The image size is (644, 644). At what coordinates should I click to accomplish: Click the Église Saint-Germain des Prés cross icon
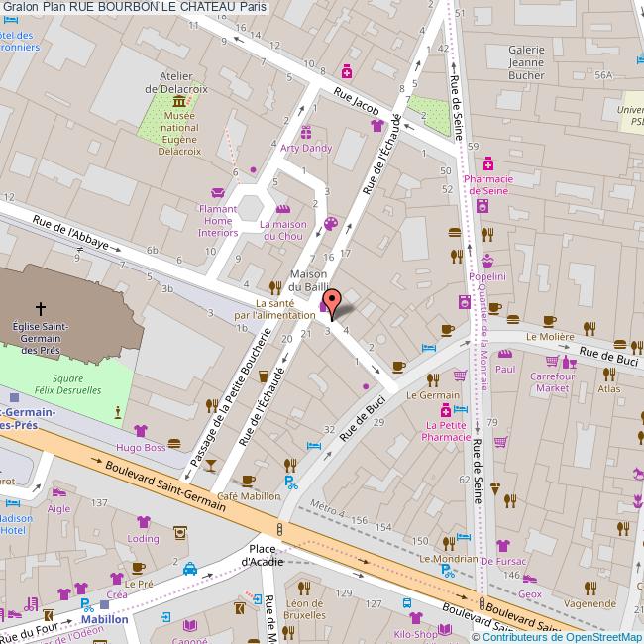41,309
